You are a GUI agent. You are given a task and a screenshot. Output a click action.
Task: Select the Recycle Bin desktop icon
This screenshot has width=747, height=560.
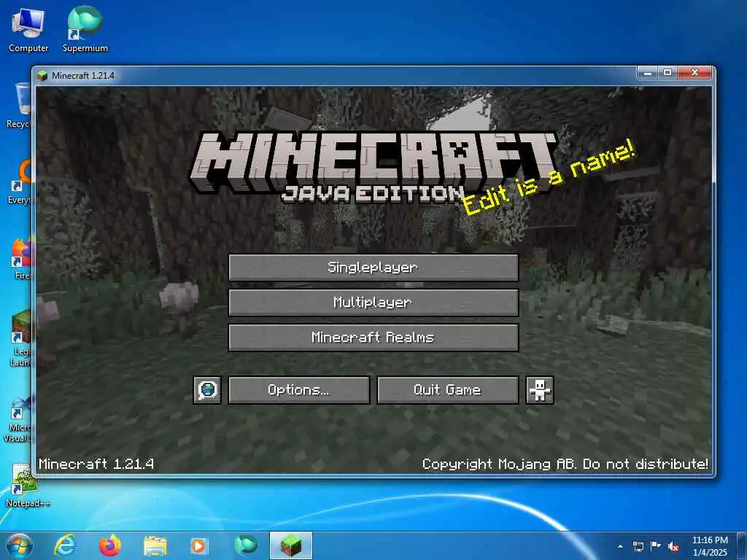coord(19,106)
